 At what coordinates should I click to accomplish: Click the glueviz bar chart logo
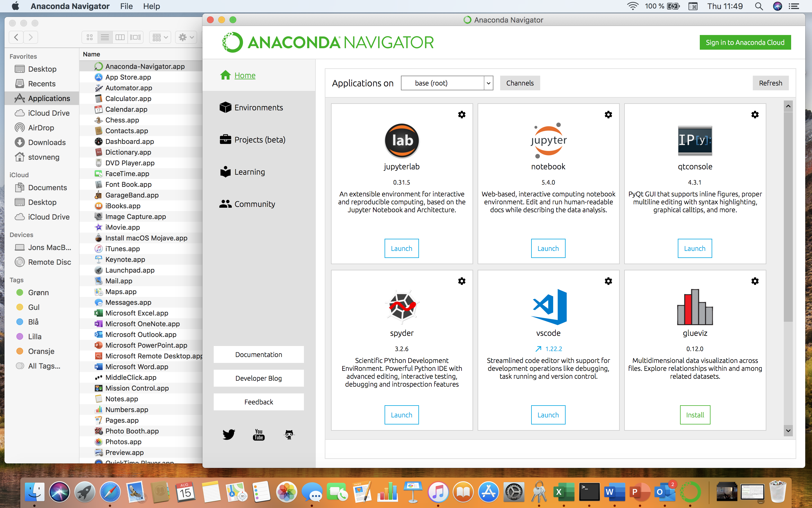coord(695,307)
